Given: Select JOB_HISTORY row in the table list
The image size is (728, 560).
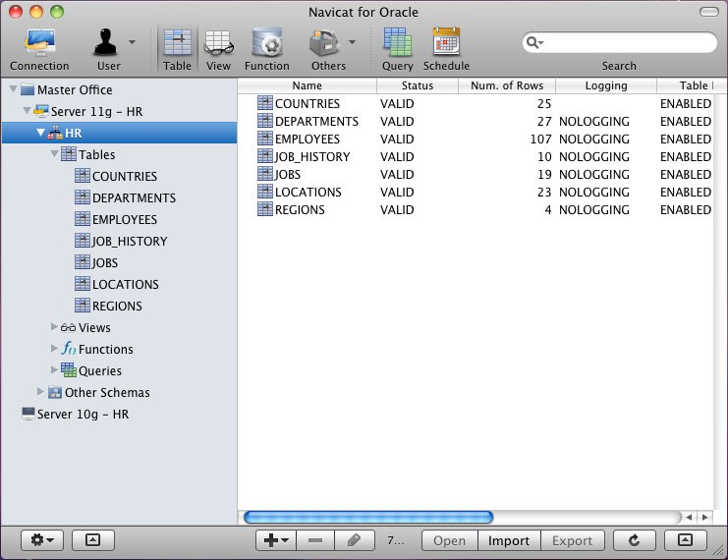Looking at the screenshot, I should click(476, 156).
